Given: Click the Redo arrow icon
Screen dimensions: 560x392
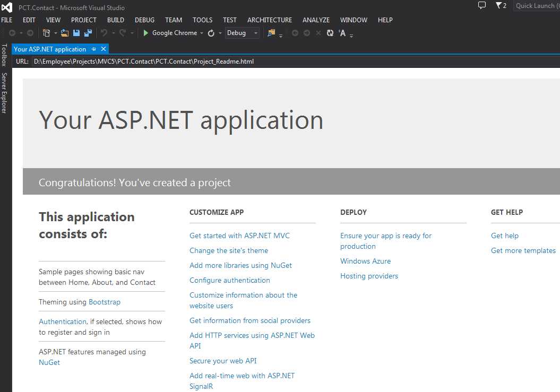Looking at the screenshot, I should click(123, 33).
